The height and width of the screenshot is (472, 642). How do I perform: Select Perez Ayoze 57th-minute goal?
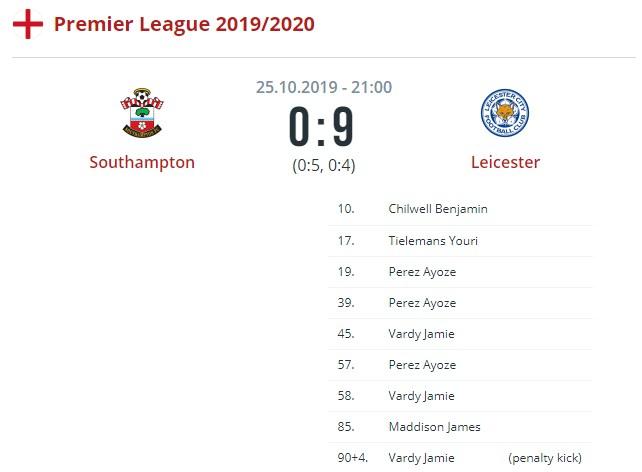point(422,365)
